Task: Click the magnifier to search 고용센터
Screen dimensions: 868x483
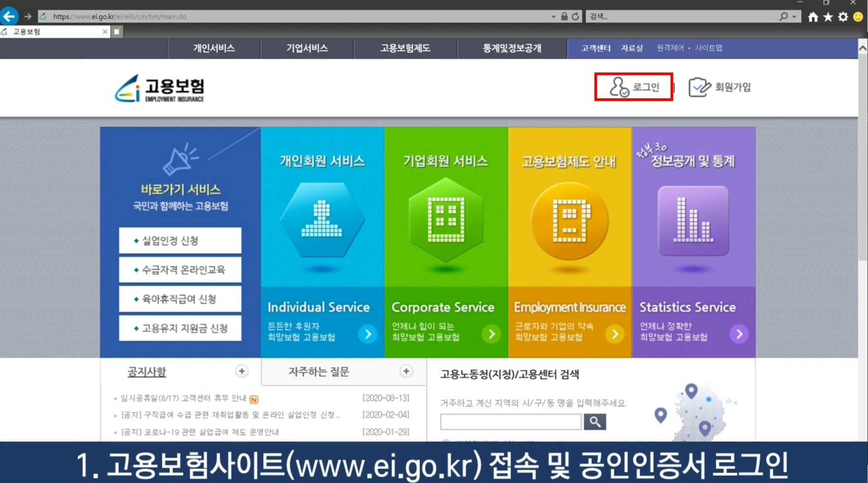Action: (x=595, y=421)
